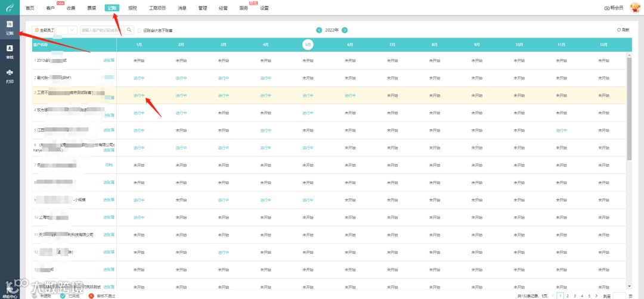Screen dimensions: 644x299
Task: Click 进账簿 link for row 11
Action: (109, 235)
